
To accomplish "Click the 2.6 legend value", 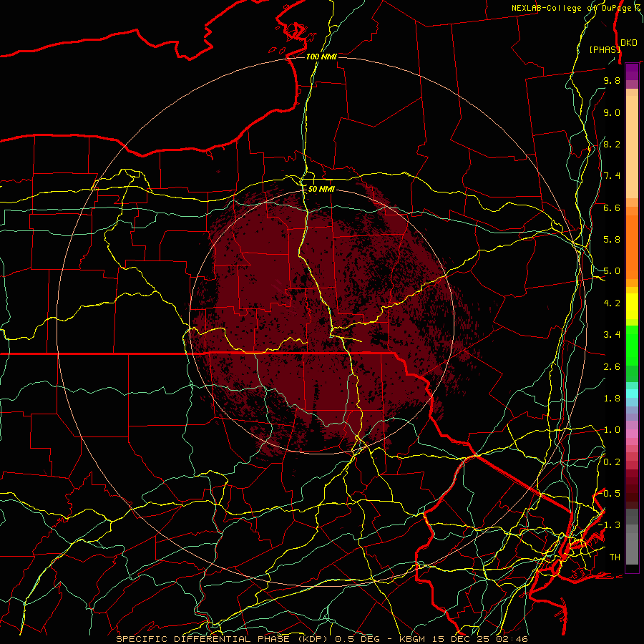I will coord(612,367).
